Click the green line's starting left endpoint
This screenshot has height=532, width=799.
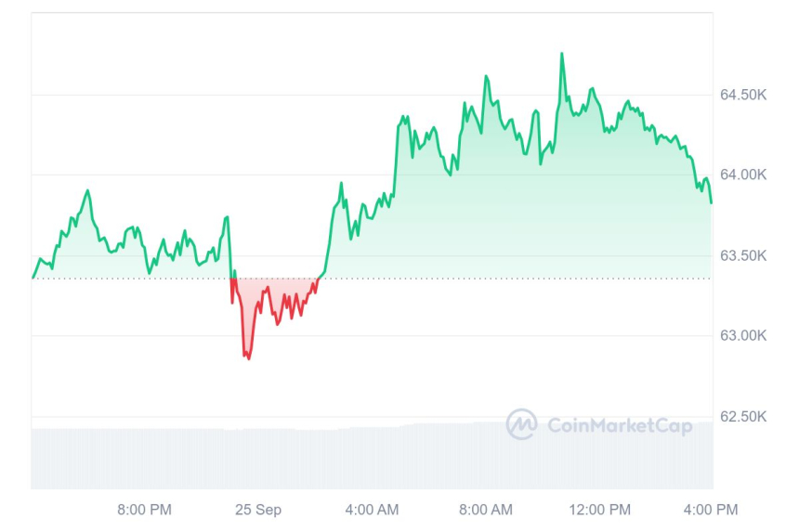point(33,277)
